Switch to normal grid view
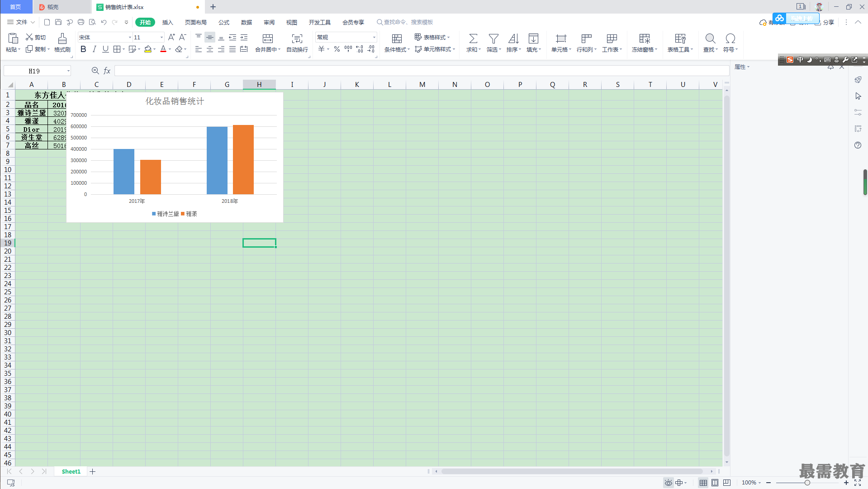 (703, 483)
